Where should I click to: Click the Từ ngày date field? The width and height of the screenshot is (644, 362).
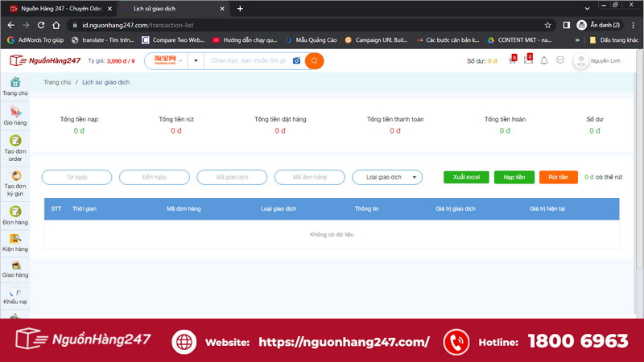point(76,177)
